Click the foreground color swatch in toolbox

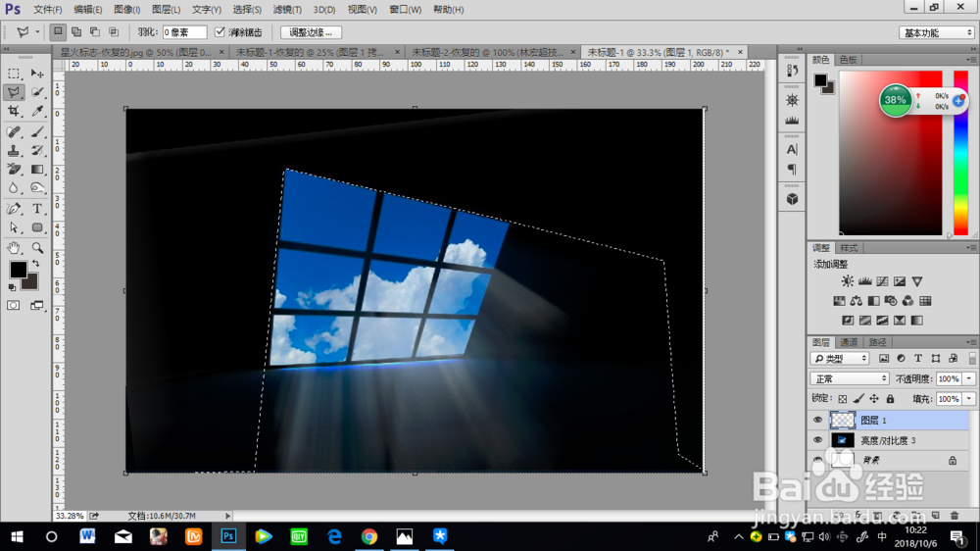[18, 270]
